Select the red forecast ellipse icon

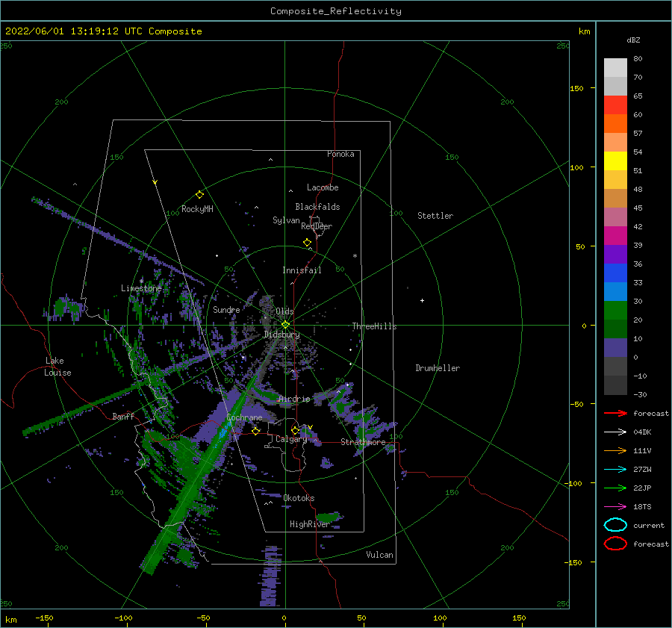615,544
